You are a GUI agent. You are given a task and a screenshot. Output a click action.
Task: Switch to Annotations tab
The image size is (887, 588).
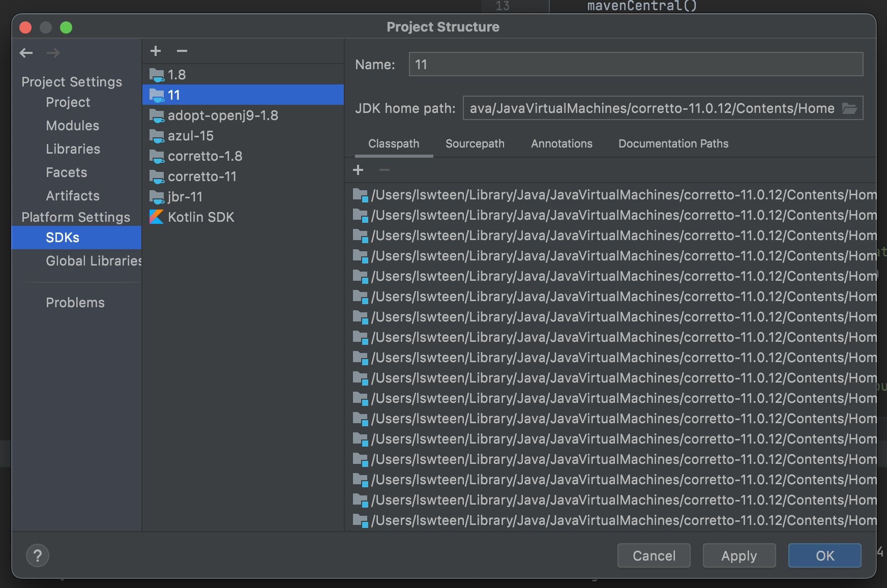pos(561,144)
